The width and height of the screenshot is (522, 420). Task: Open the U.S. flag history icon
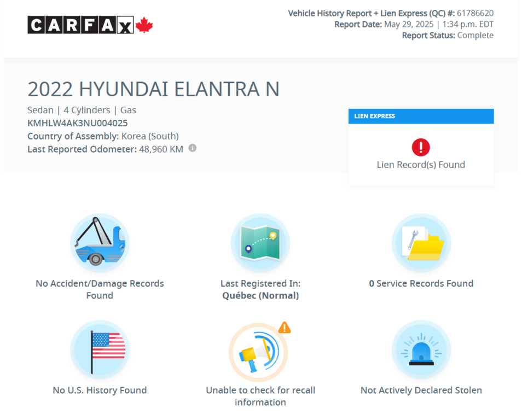(x=100, y=350)
